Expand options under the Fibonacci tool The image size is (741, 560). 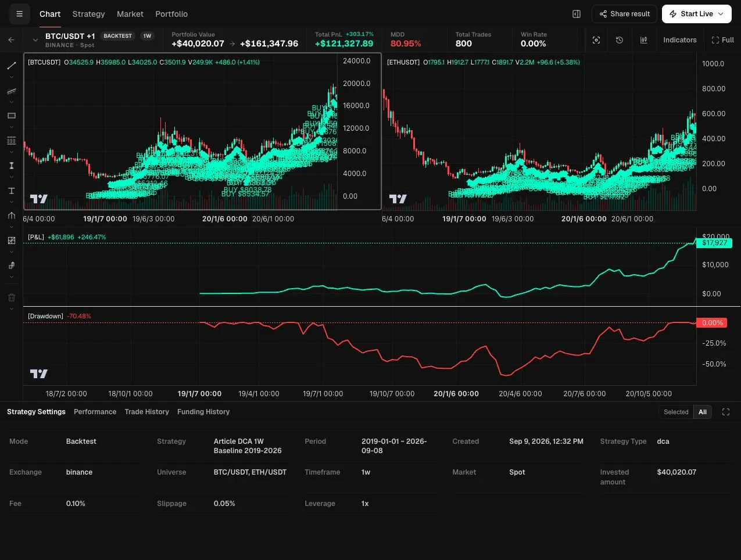(x=11, y=152)
